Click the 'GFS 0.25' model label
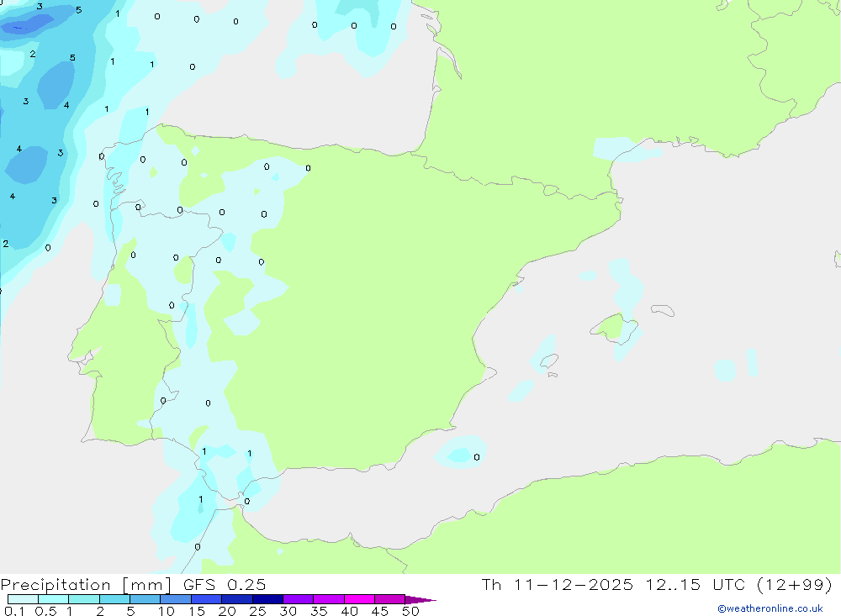Screen dimensions: 841x616 [225, 584]
